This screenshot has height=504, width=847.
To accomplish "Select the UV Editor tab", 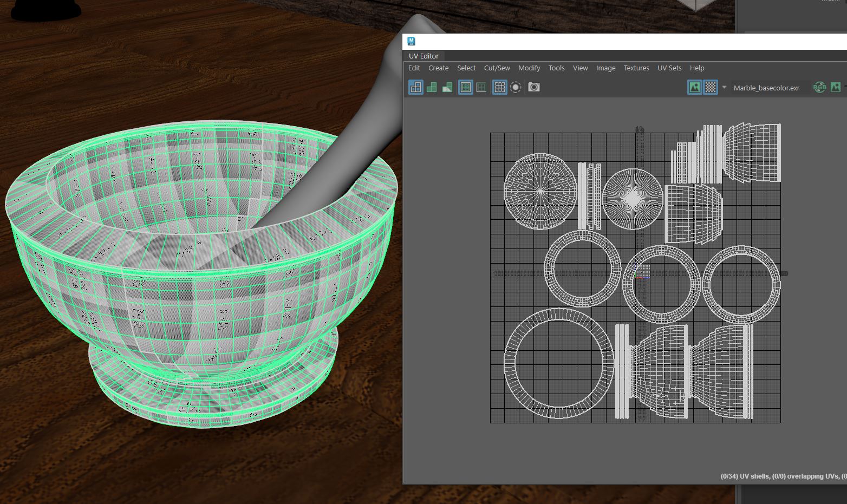I will tap(423, 56).
